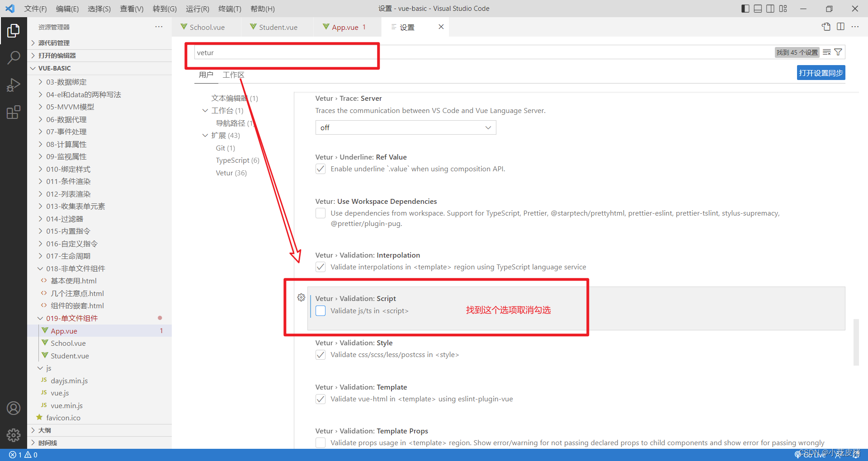Collapse 扩展 settings category

tap(205, 136)
